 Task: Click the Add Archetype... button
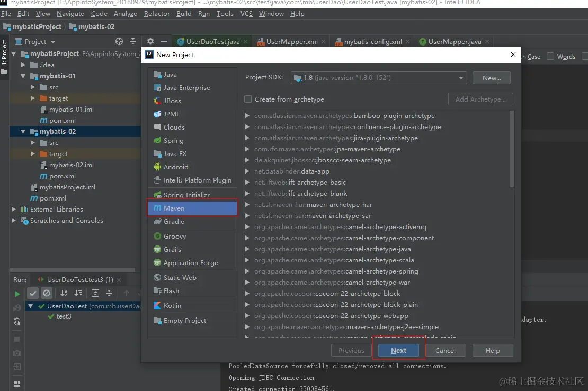480,99
